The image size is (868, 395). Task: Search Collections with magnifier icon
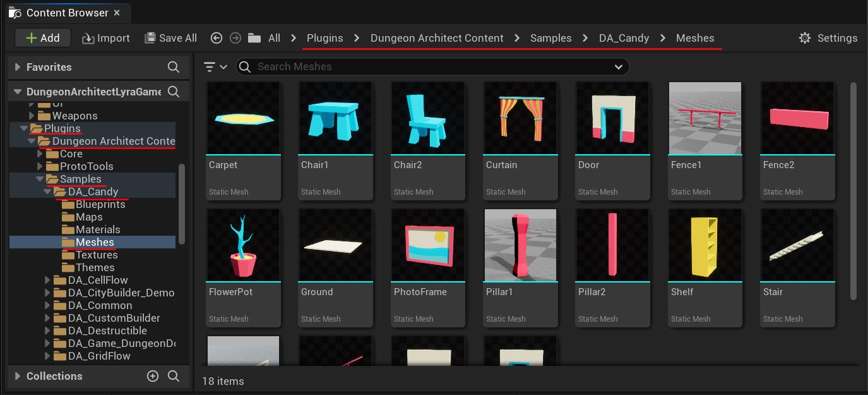174,376
